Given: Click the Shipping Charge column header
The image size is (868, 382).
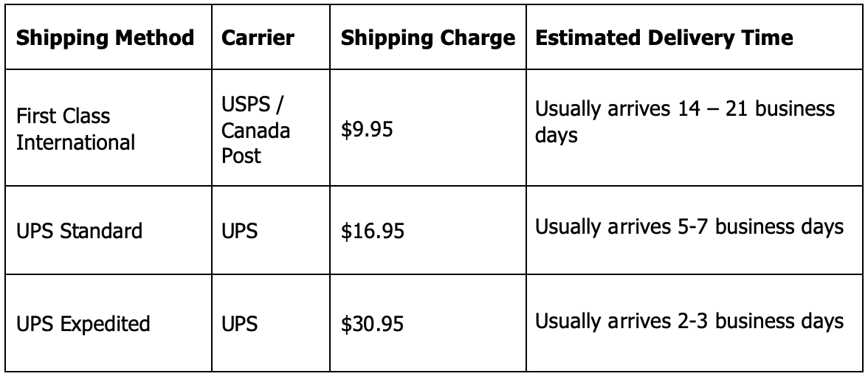Looking at the screenshot, I should click(427, 38).
